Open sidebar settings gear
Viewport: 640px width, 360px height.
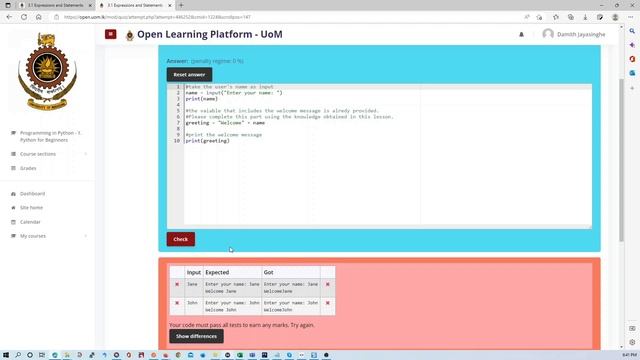(x=632, y=342)
